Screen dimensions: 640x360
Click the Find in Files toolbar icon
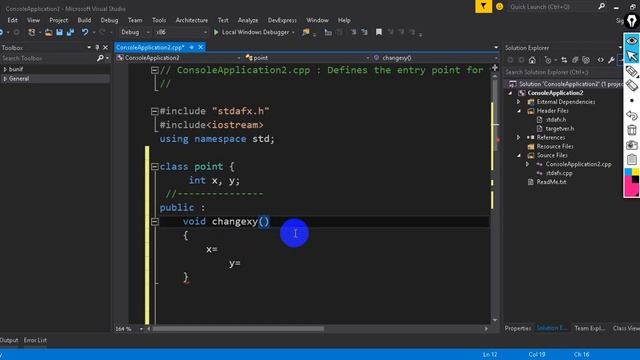[x=306, y=32]
